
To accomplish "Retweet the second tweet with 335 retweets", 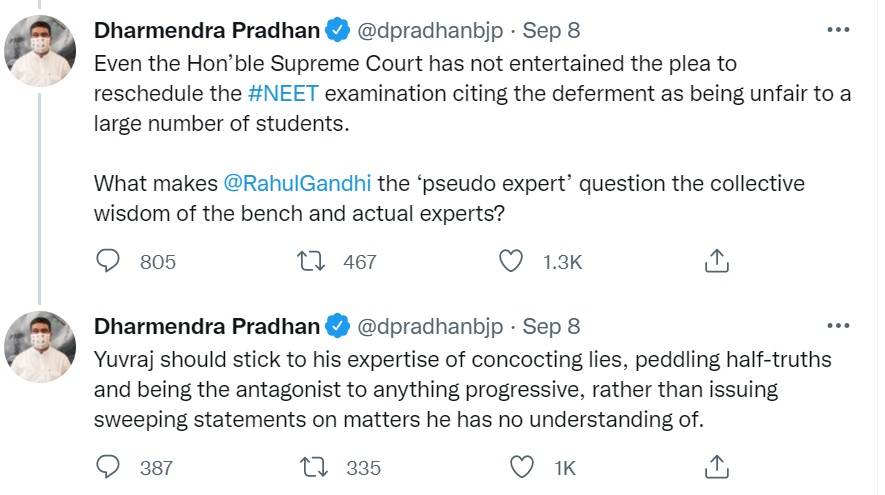I will 313,467.
